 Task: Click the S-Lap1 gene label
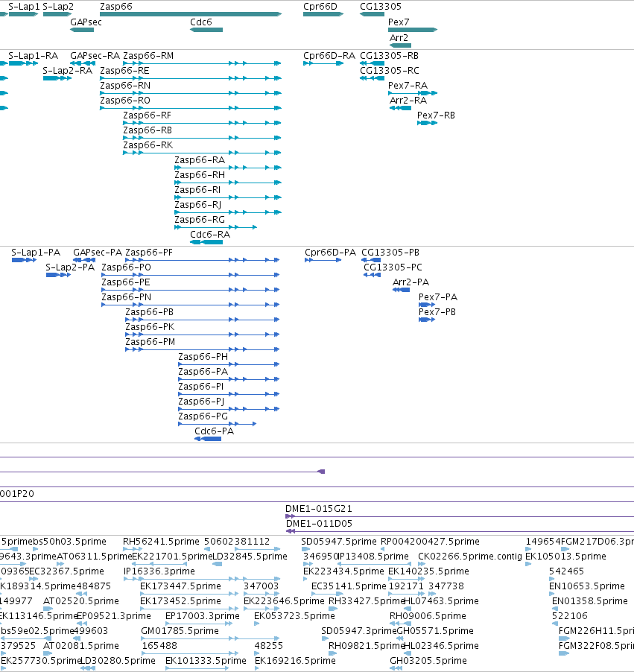point(24,7)
